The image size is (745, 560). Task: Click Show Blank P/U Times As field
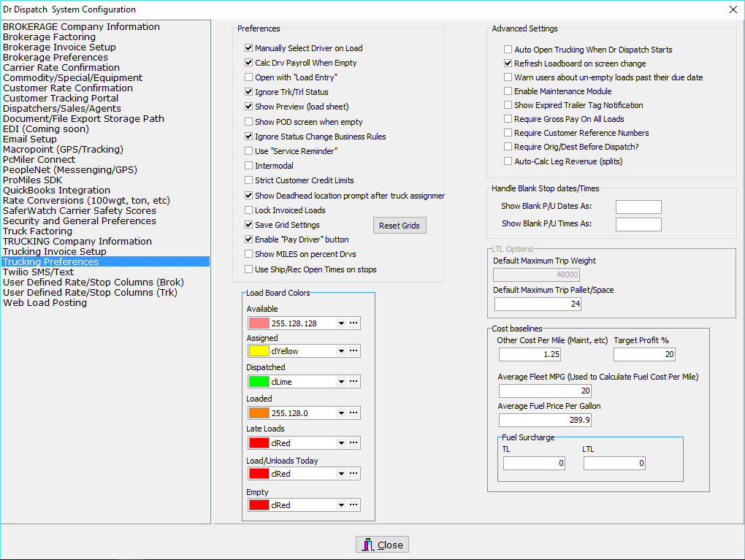tap(638, 224)
